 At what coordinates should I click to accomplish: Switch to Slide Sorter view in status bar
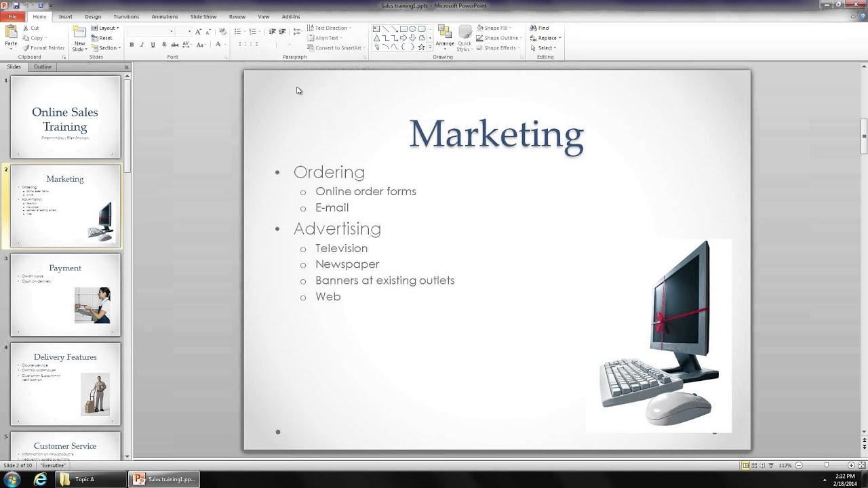[x=755, y=466]
